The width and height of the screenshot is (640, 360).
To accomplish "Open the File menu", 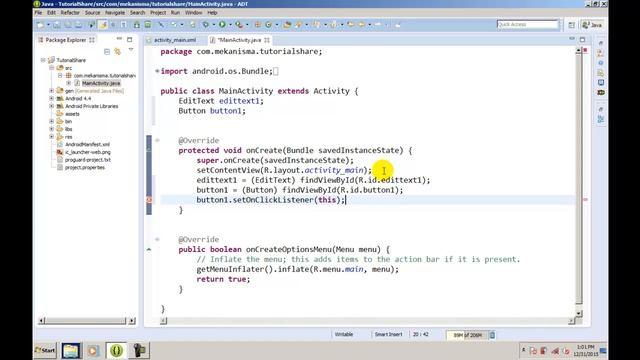I will (38, 13).
